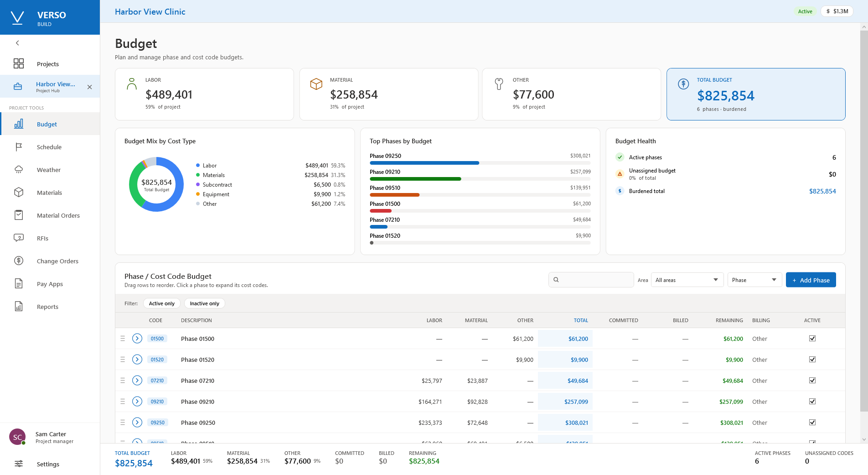The width and height of the screenshot is (868, 475).
Task: Open Schedule flag icon
Action: point(19,147)
